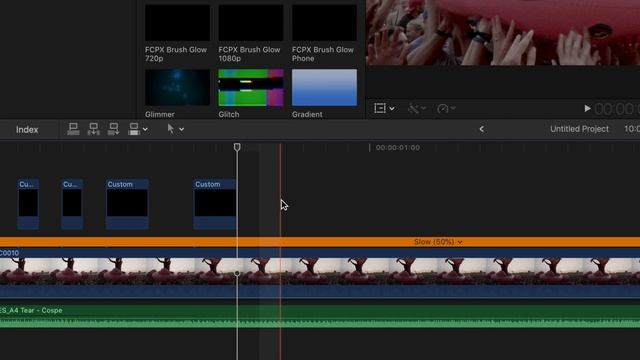640x360 pixels.
Task: Play the viewer video
Action: click(587, 109)
